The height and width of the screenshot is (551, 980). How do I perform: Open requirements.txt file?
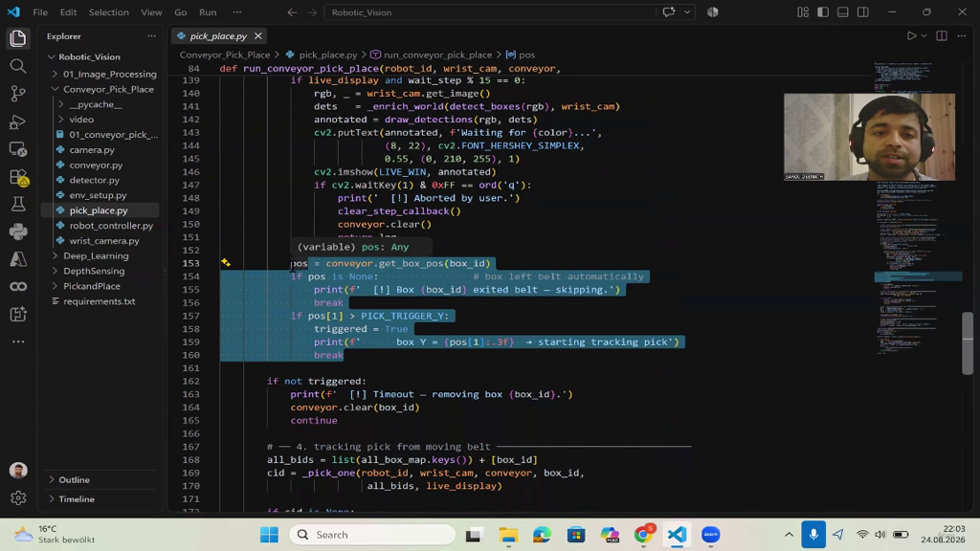tap(99, 301)
